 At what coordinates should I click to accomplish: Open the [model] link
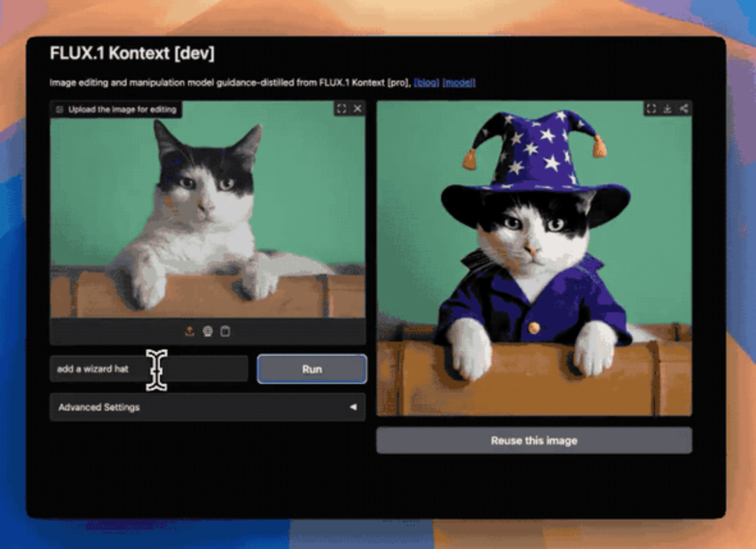pyautogui.click(x=459, y=83)
